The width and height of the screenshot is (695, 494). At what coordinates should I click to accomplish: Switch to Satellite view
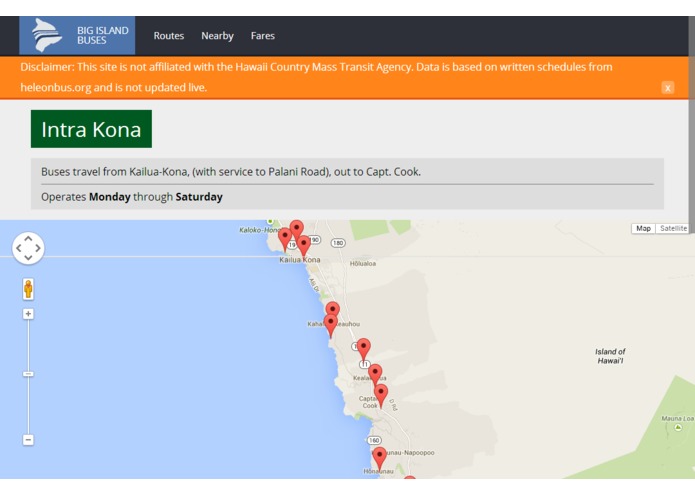point(673,228)
